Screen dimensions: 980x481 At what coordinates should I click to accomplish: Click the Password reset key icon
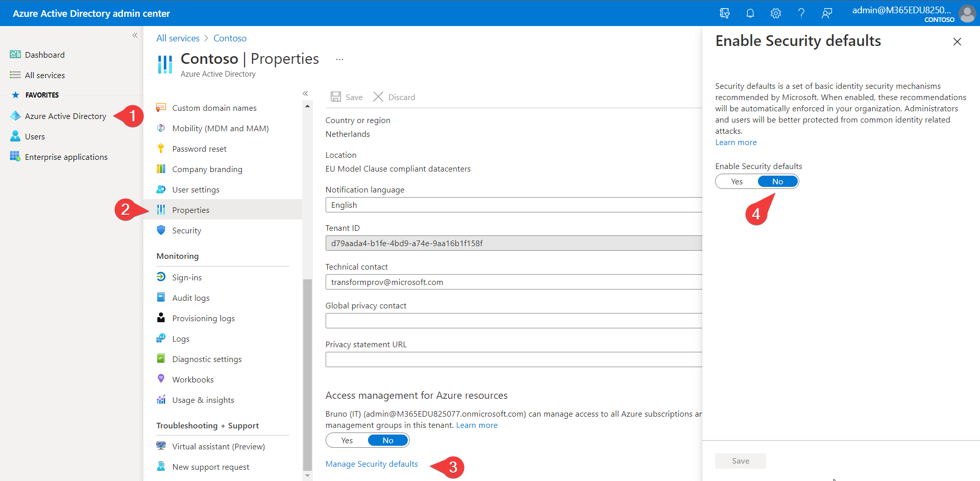161,149
